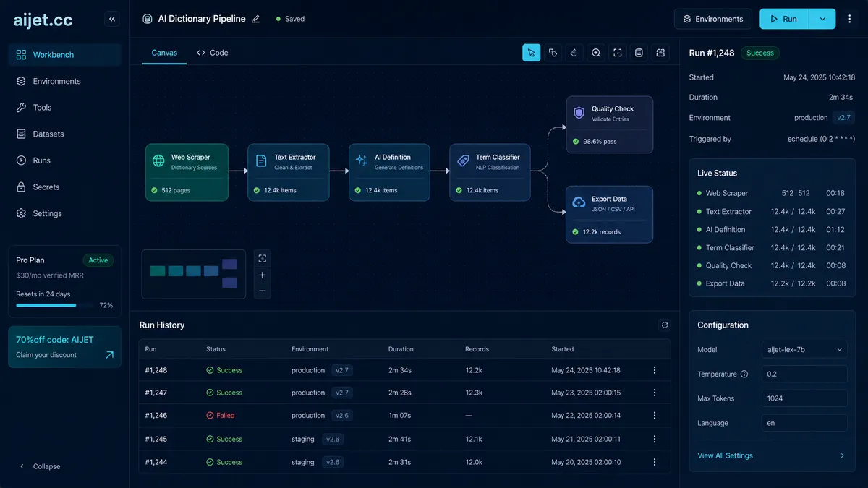This screenshot has height=488, width=868.
Task: Click the save icon in canvas toolbar
Action: (x=639, y=52)
